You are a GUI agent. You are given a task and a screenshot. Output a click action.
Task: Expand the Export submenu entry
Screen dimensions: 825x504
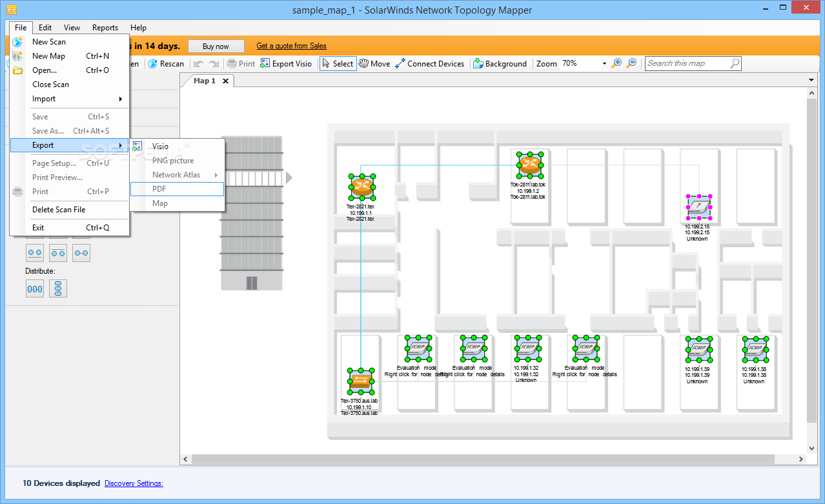tap(70, 145)
